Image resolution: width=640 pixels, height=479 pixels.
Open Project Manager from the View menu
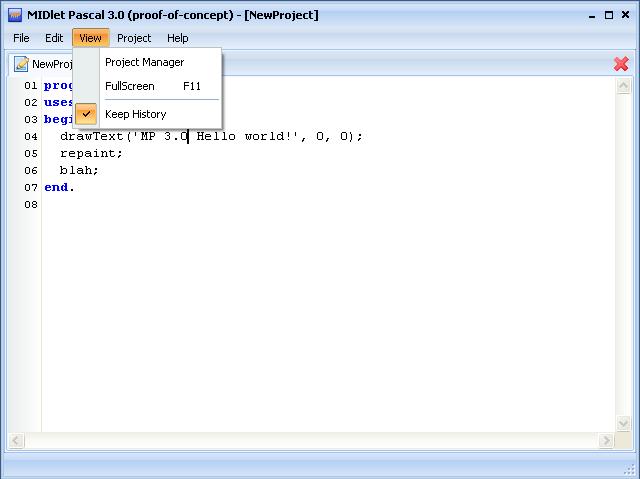coord(144,62)
